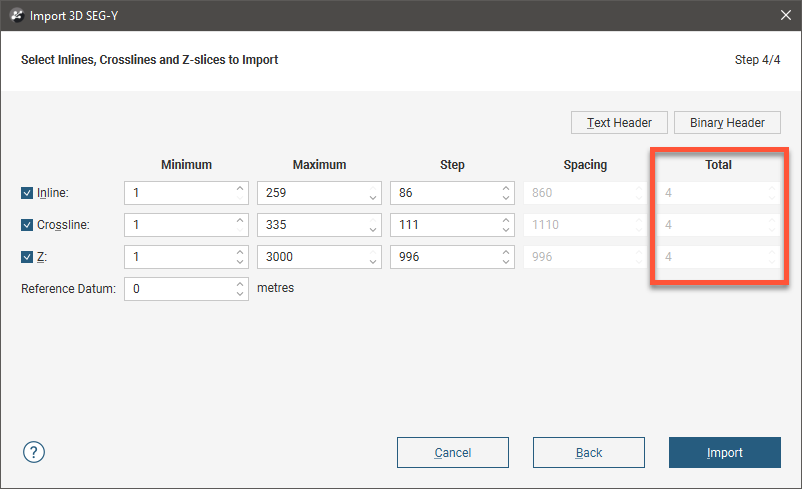This screenshot has height=489, width=802.
Task: Disable the Z checkbox
Action: point(27,257)
